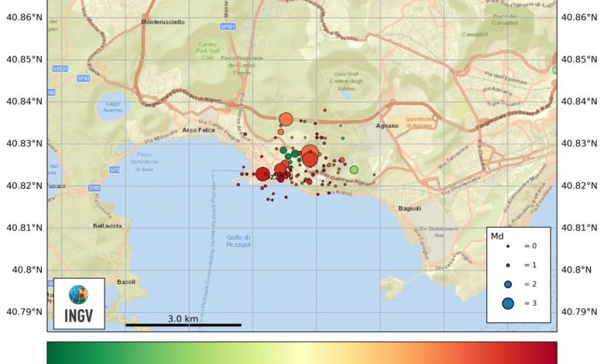
Task: Click the Bagnoli place label
Action: [409, 208]
